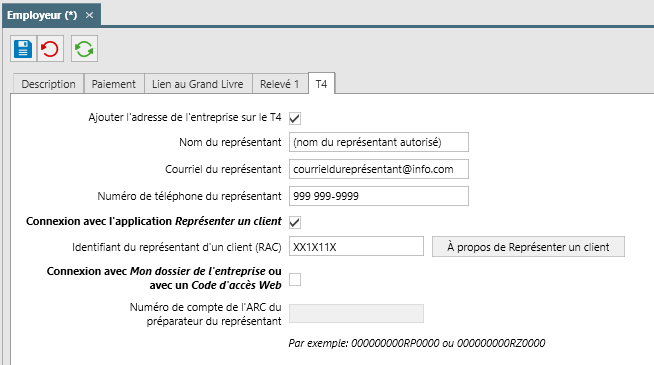Click the green Refresh arrows icon
654x365 pixels.
click(x=84, y=49)
